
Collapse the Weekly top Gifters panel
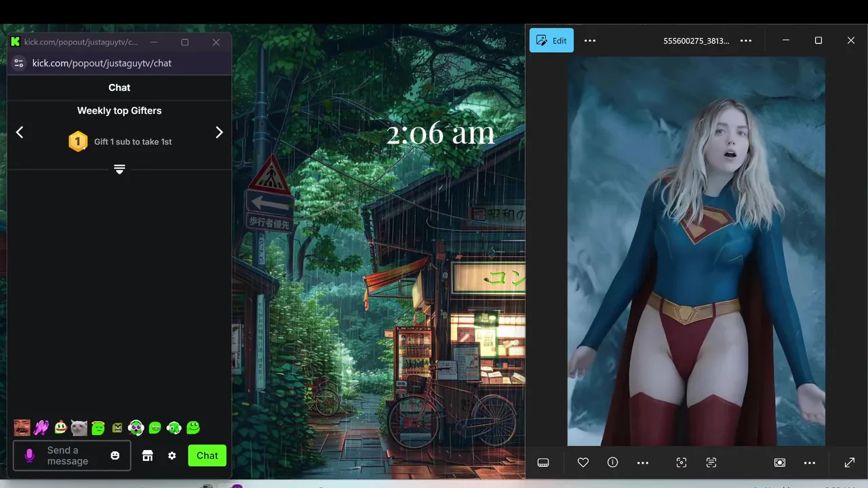[119, 169]
